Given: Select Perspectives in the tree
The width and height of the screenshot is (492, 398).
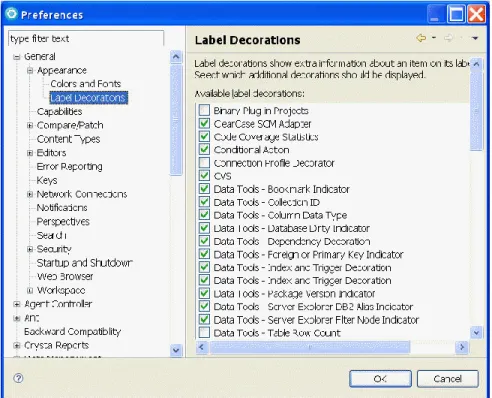Looking at the screenshot, I should pyautogui.click(x=63, y=221).
